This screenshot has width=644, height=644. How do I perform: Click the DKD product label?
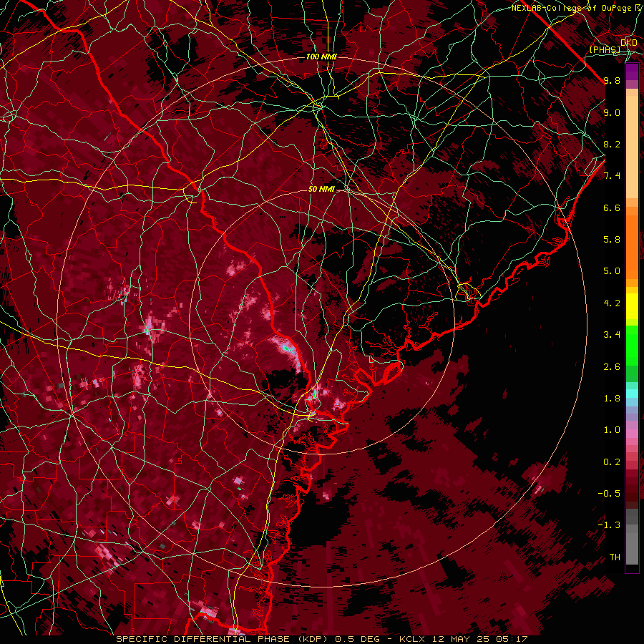[x=629, y=43]
